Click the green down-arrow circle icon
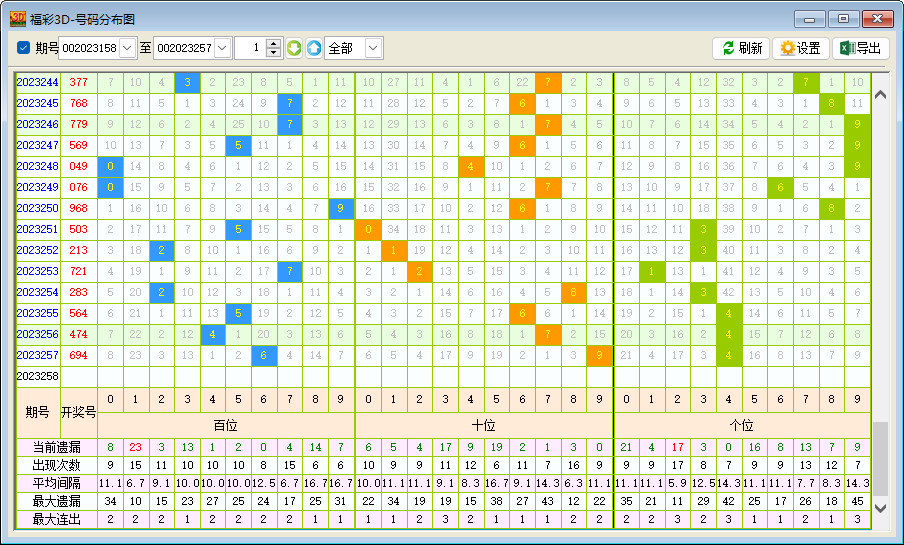Image resolution: width=904 pixels, height=545 pixels. (294, 48)
